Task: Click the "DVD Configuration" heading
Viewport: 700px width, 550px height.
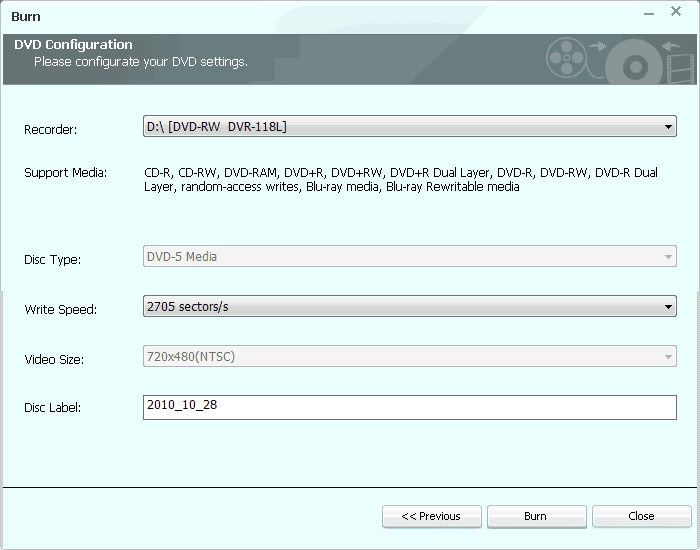Action: [73, 45]
